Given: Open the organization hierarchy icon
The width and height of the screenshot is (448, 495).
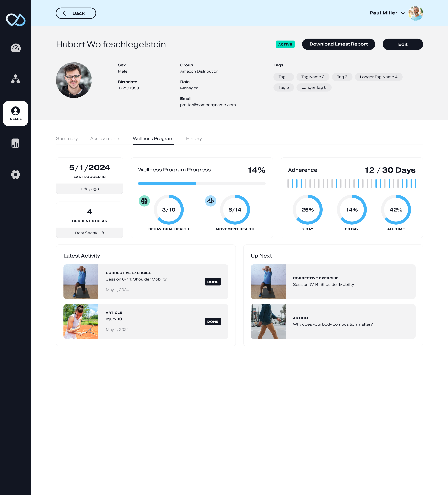Looking at the screenshot, I should point(16,79).
